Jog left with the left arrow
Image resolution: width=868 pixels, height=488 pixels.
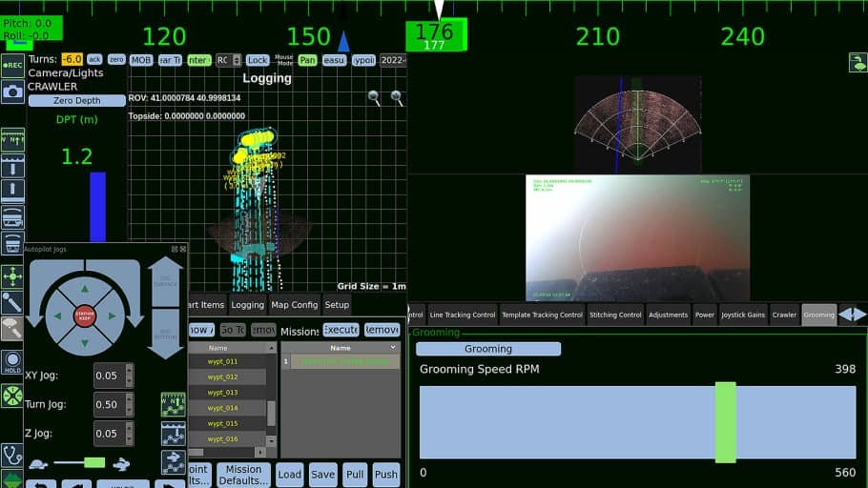(57, 315)
